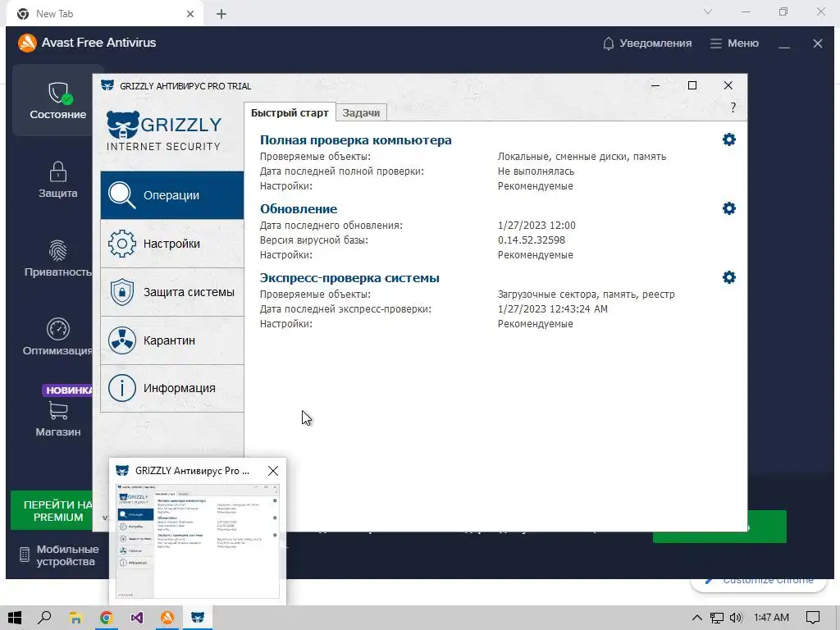Viewport: 840px width, 630px height.
Task: Open Информация section
Action: coord(172,388)
